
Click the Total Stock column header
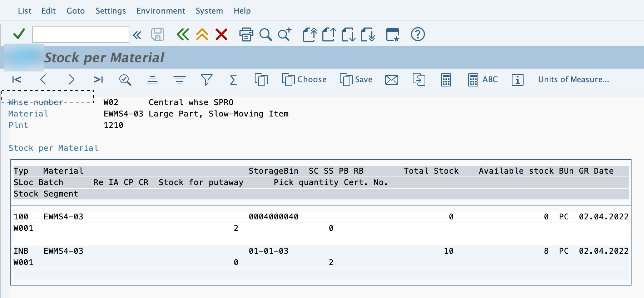[431, 171]
